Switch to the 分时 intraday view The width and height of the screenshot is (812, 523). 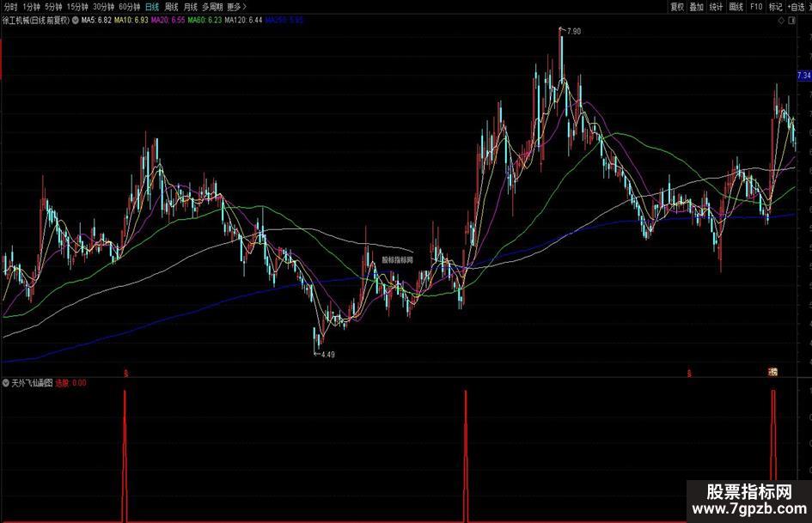10,7
